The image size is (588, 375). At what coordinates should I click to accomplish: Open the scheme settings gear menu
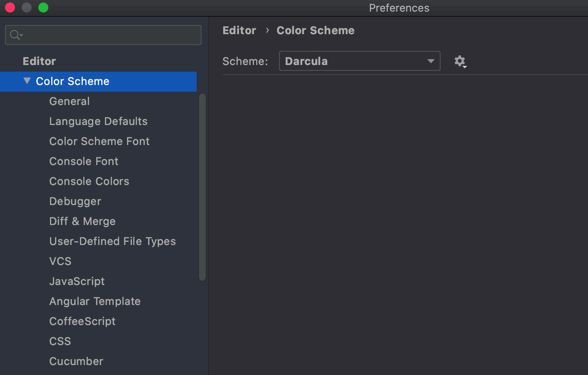460,61
